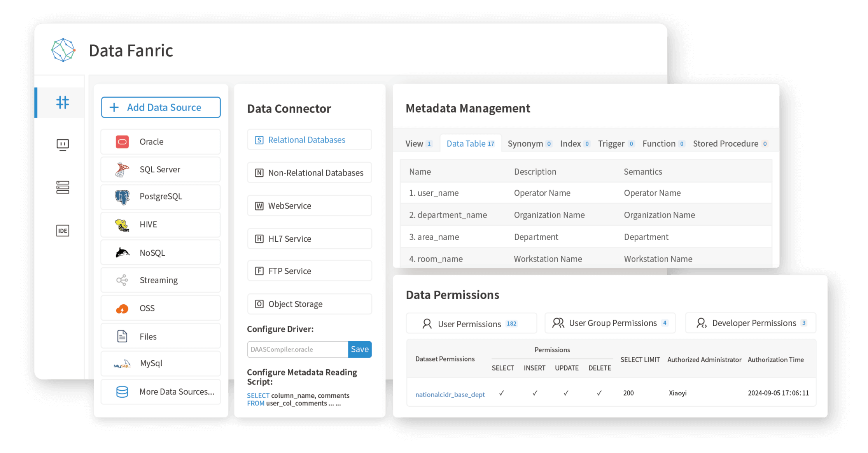Screen dimensions: 868x453
Task: Open the nationalcidr_base_dept dataset link
Action: [x=450, y=394]
